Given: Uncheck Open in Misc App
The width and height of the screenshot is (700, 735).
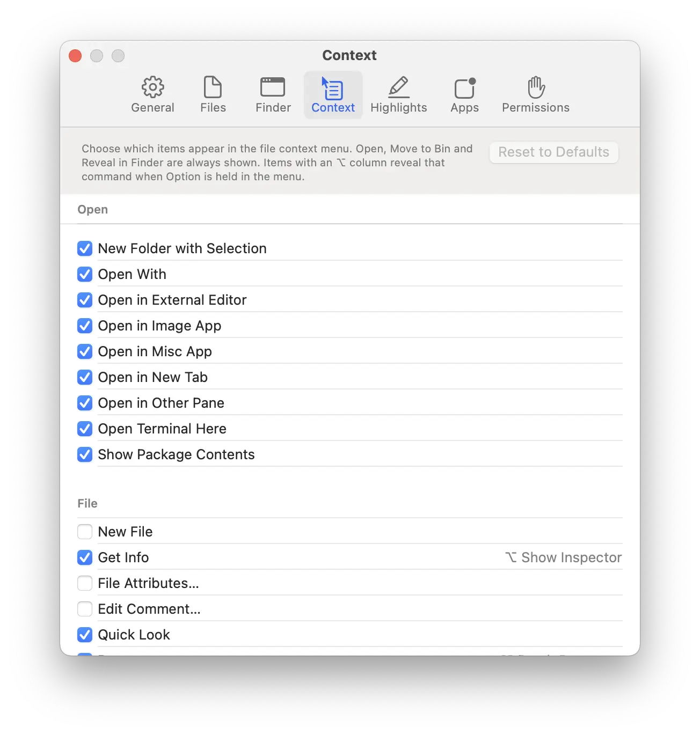Looking at the screenshot, I should pos(85,351).
